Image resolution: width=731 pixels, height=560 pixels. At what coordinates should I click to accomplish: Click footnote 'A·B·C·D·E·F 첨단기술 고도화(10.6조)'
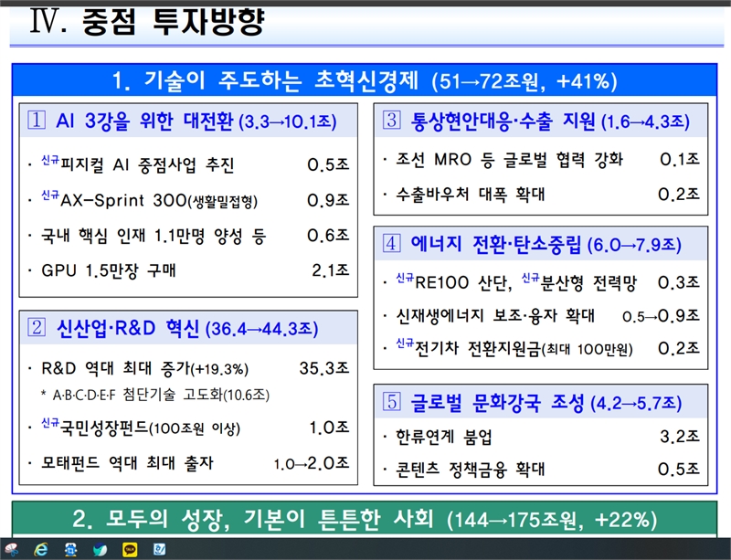point(161,395)
